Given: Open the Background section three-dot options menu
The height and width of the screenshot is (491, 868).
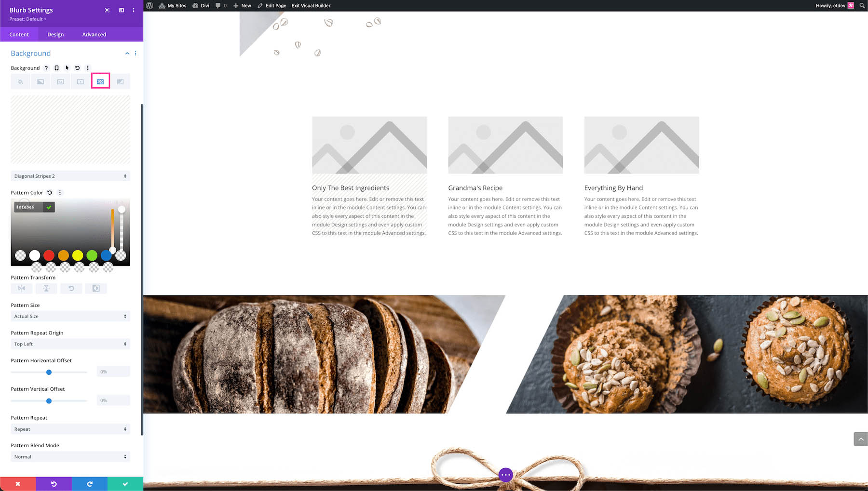Looking at the screenshot, I should tap(136, 53).
